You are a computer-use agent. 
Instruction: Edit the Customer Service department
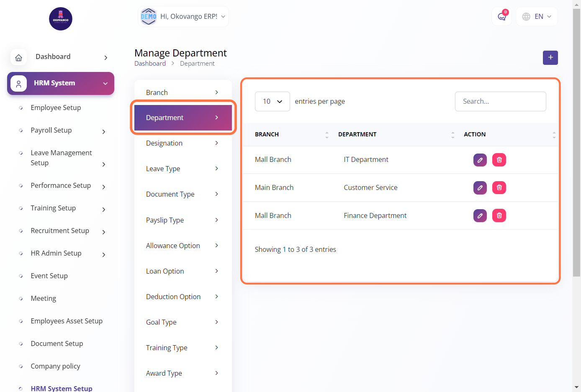480,188
